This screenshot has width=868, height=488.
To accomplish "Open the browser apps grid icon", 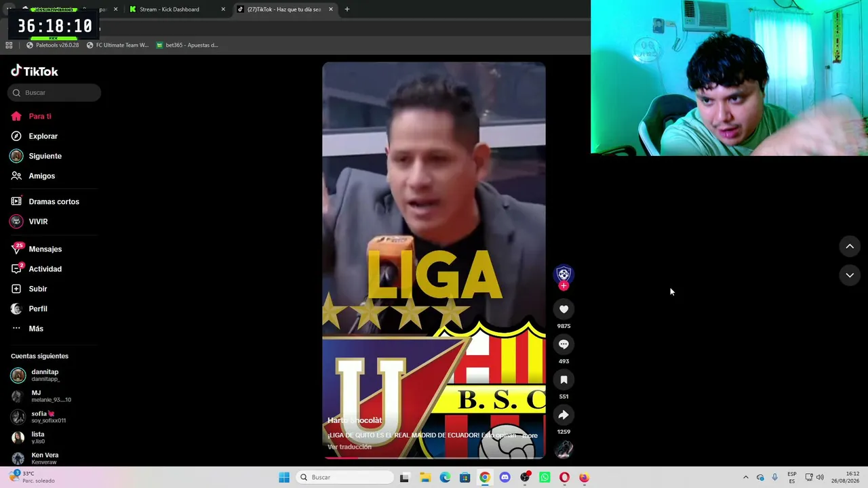I will [x=9, y=45].
